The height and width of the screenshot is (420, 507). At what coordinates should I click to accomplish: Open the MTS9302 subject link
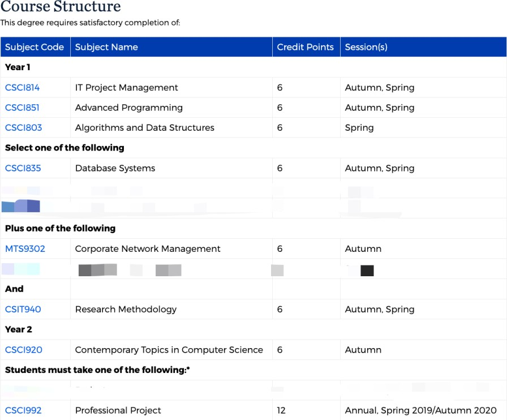click(x=25, y=248)
